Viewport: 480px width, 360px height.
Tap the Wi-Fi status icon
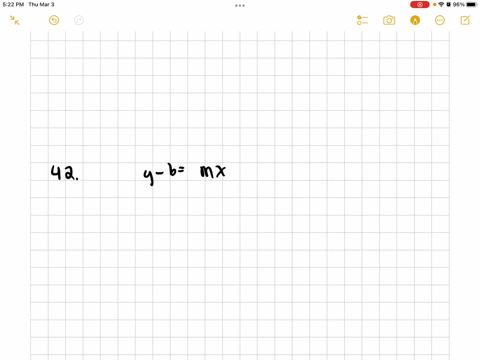pyautogui.click(x=441, y=5)
